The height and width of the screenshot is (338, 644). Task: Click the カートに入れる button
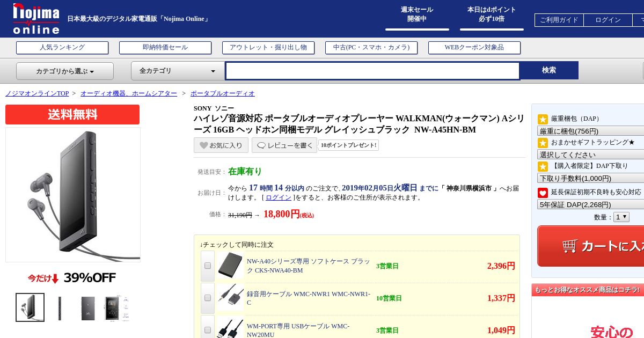point(590,246)
